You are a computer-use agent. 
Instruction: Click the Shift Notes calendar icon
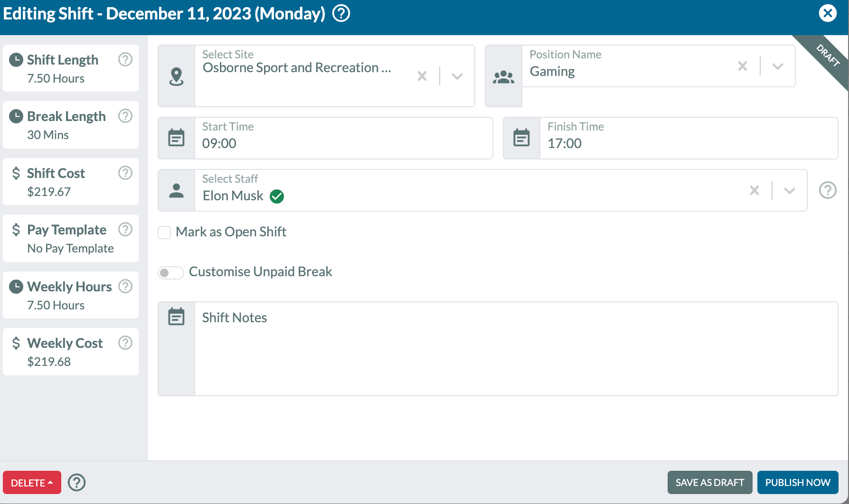pos(177,317)
